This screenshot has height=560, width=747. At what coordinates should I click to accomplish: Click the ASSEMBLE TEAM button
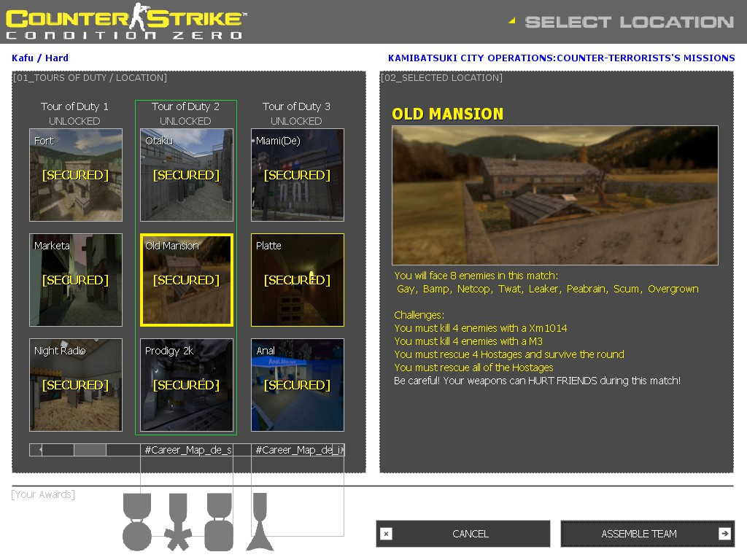(648, 534)
